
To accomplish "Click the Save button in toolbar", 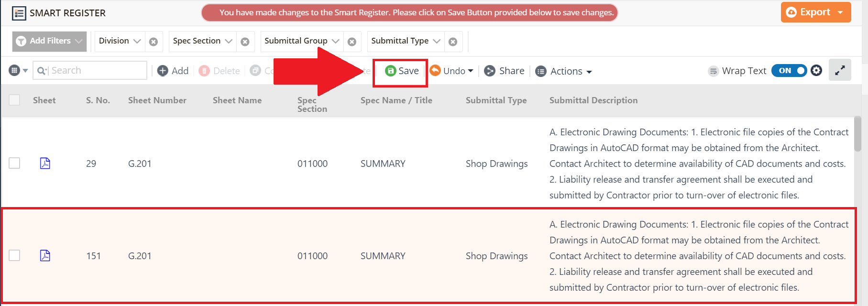I will point(402,71).
